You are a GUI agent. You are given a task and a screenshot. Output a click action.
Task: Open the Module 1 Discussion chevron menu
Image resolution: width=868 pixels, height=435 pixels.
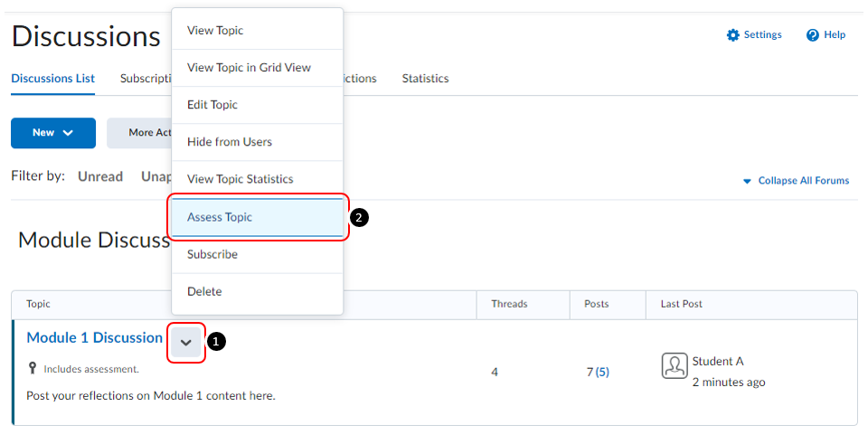(186, 343)
